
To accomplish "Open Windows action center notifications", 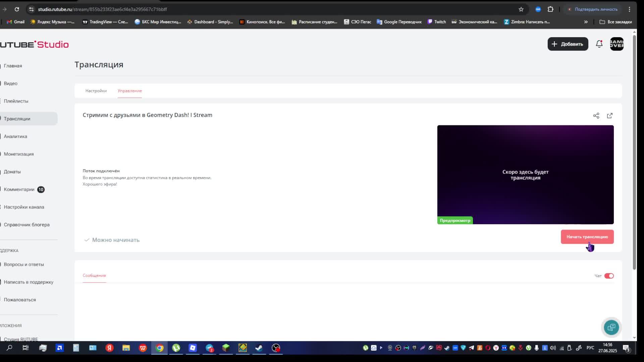I will [626, 348].
